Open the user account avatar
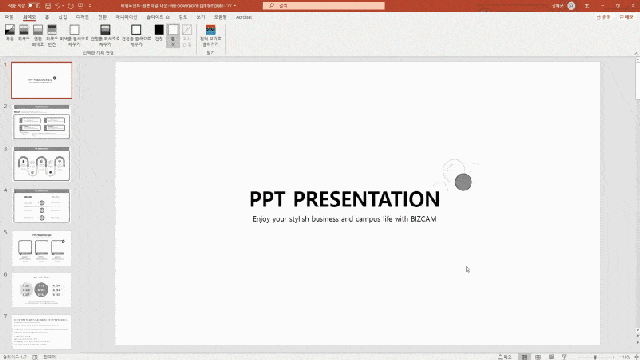640x360 pixels. pyautogui.click(x=571, y=6)
